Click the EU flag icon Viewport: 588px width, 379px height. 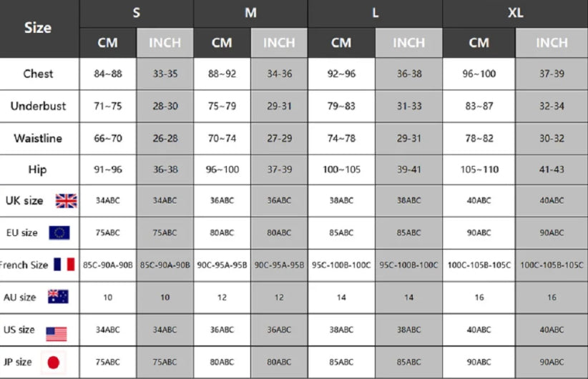click(x=59, y=233)
